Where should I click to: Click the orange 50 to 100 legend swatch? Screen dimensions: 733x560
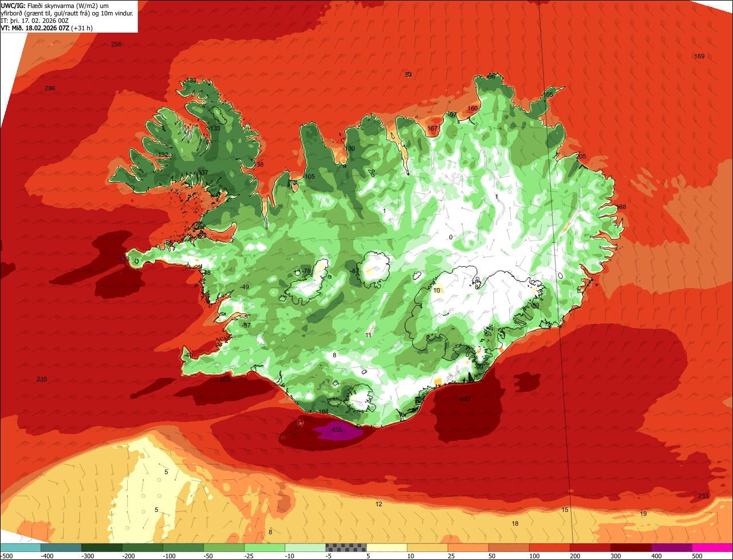click(509, 547)
